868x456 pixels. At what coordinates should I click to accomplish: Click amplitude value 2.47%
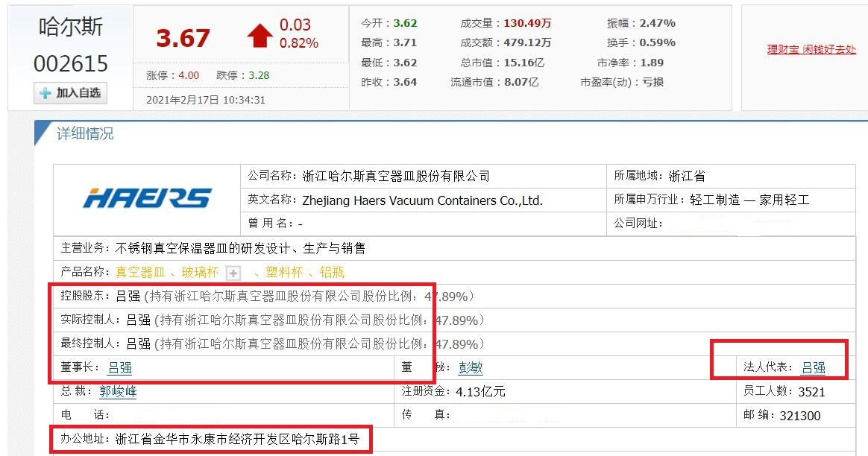point(657,23)
